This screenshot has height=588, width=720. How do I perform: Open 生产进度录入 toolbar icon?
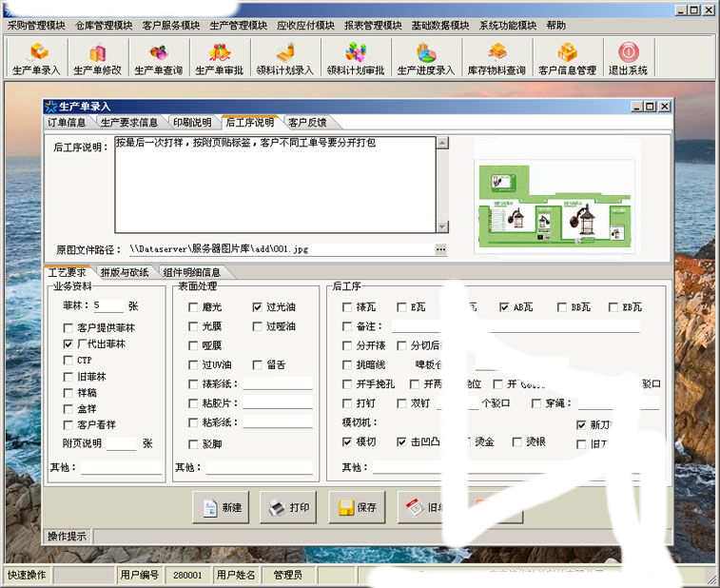(x=426, y=58)
